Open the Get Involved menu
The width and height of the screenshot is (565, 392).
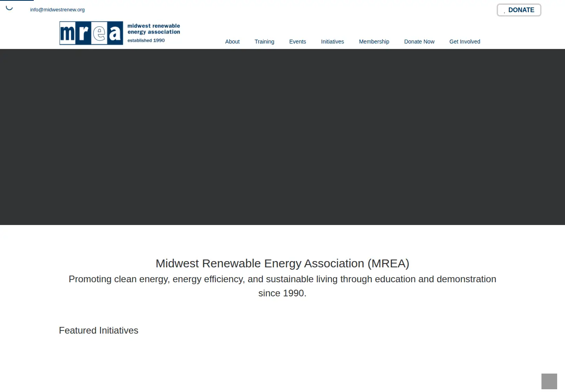tap(465, 42)
